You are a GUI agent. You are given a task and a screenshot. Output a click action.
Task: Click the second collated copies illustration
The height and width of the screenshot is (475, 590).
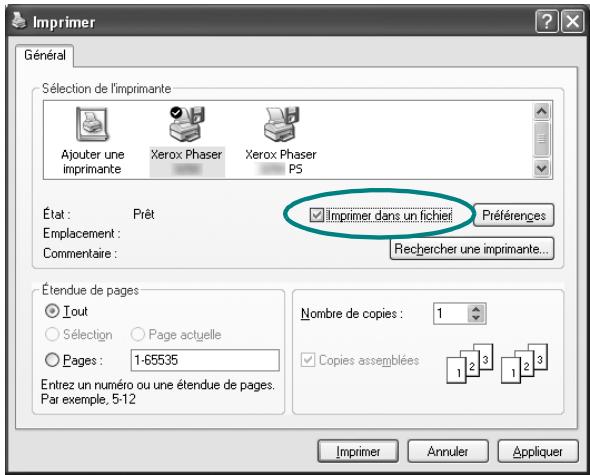(x=524, y=364)
